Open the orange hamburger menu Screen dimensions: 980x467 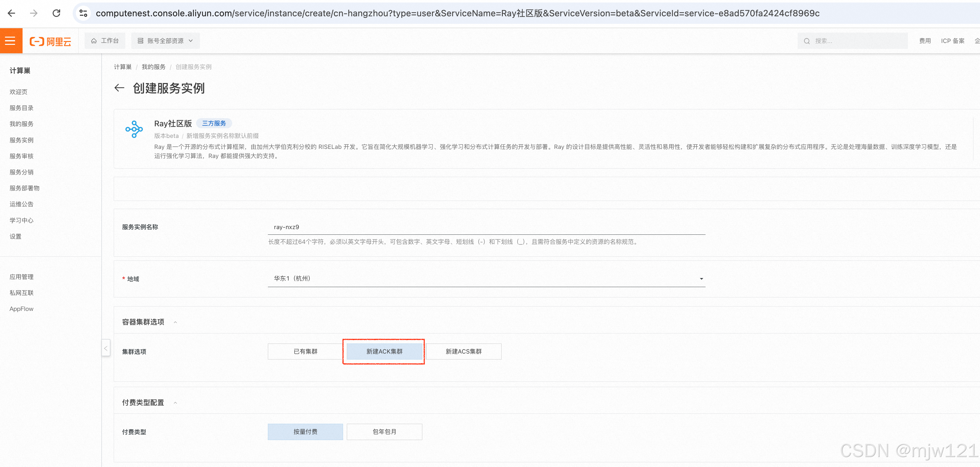[x=11, y=41]
